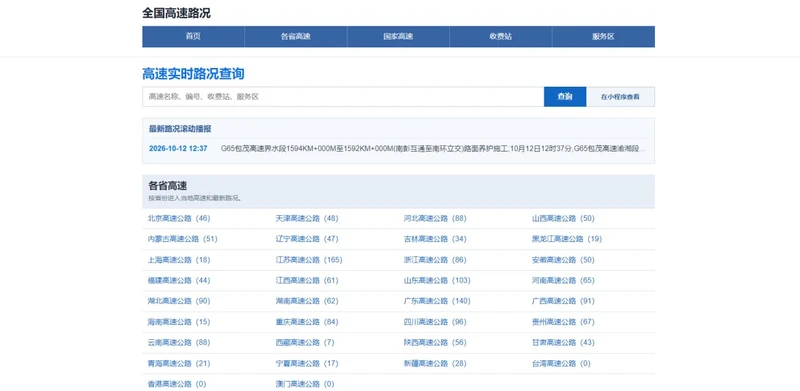
Task: Open 湖北高速公路 (90) link
Action: (179, 301)
